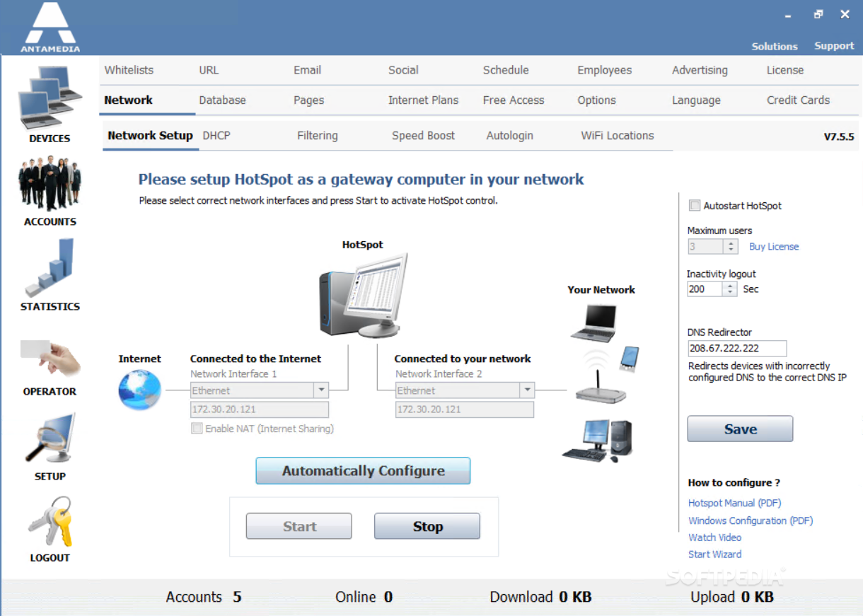Go to the Advertising tab

click(700, 70)
